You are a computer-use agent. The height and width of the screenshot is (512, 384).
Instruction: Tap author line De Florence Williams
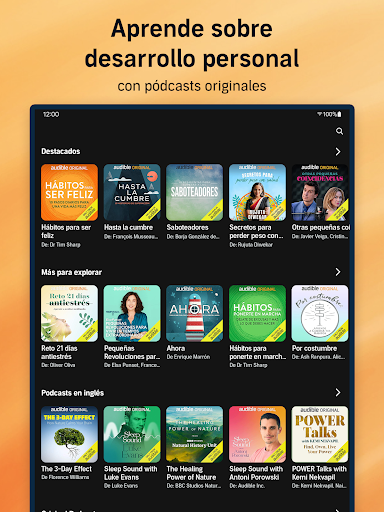[65, 477]
